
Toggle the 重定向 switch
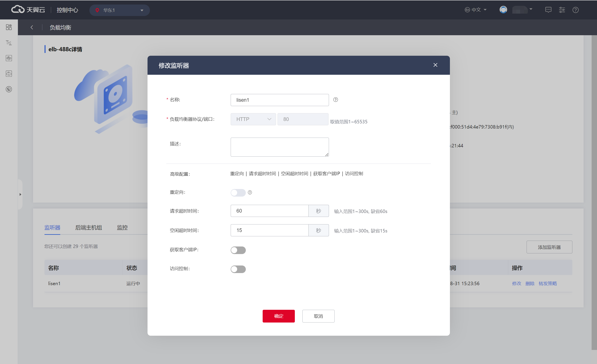click(238, 193)
